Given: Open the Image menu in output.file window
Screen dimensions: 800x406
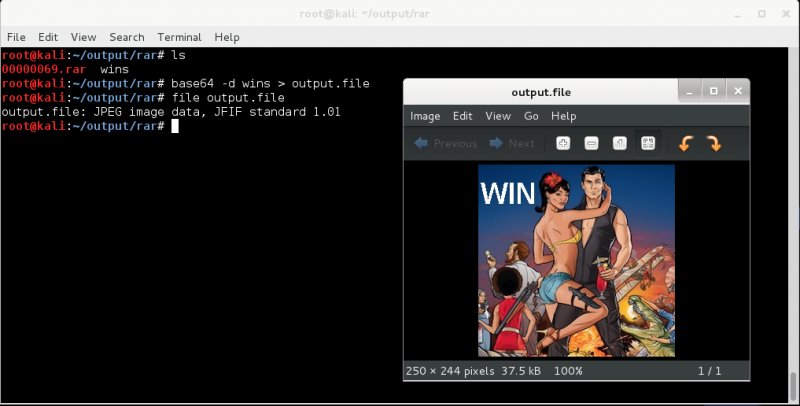Looking at the screenshot, I should 425,116.
